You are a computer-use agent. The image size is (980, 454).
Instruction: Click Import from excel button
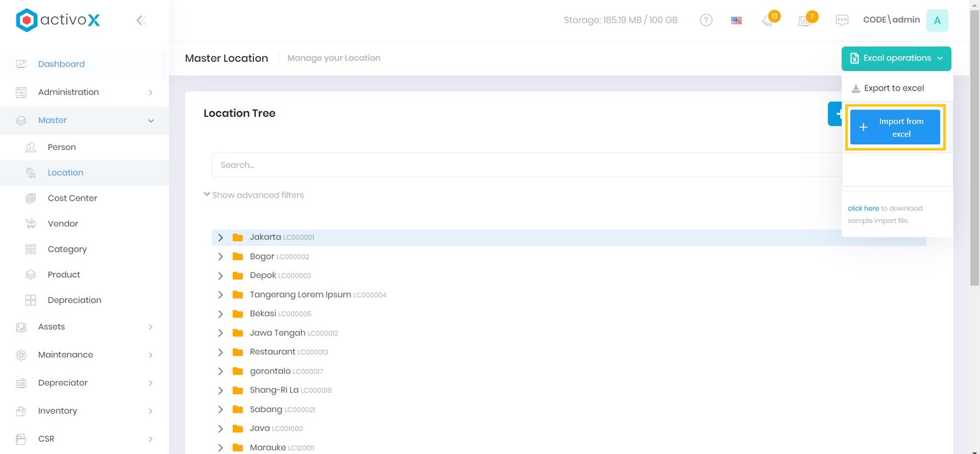pyautogui.click(x=895, y=127)
